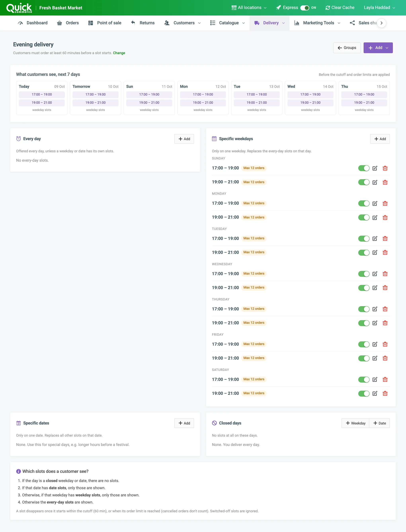
Task: Go back to Groups
Action: pyautogui.click(x=346, y=48)
